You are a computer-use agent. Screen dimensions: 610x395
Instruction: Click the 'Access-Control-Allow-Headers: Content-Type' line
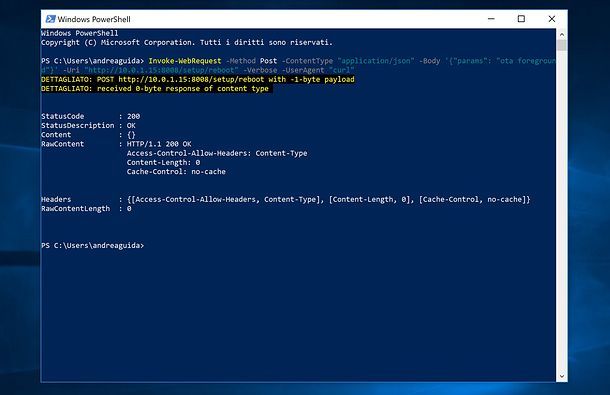click(217, 153)
